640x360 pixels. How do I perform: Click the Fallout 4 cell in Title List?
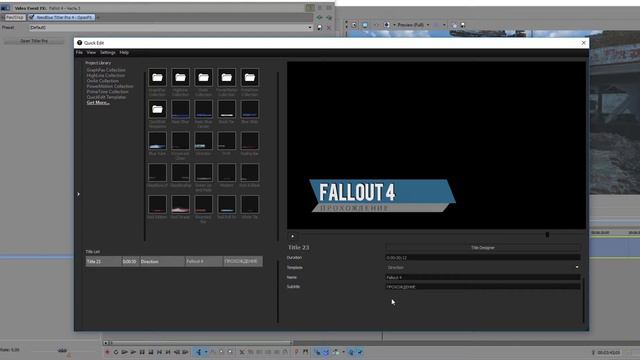[204, 261]
